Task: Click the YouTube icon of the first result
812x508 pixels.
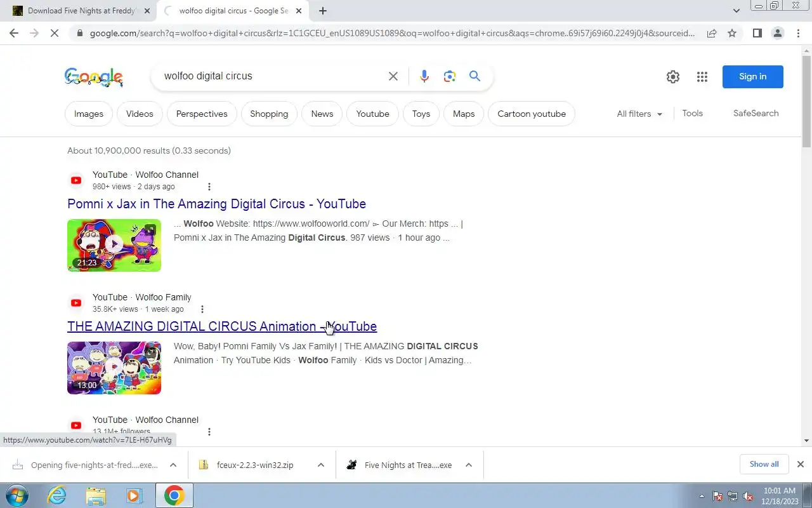Action: pyautogui.click(x=76, y=180)
